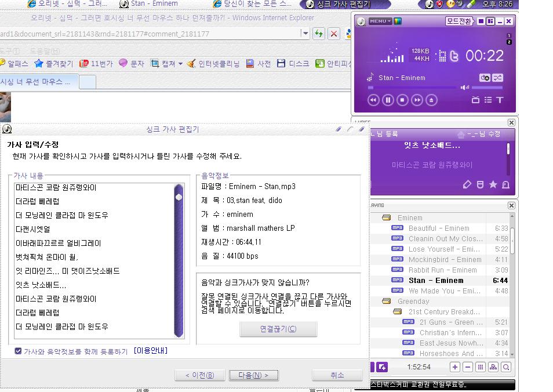The width and height of the screenshot is (553, 392).
Task: Toggle repeat mode button in player
Action: [485, 78]
